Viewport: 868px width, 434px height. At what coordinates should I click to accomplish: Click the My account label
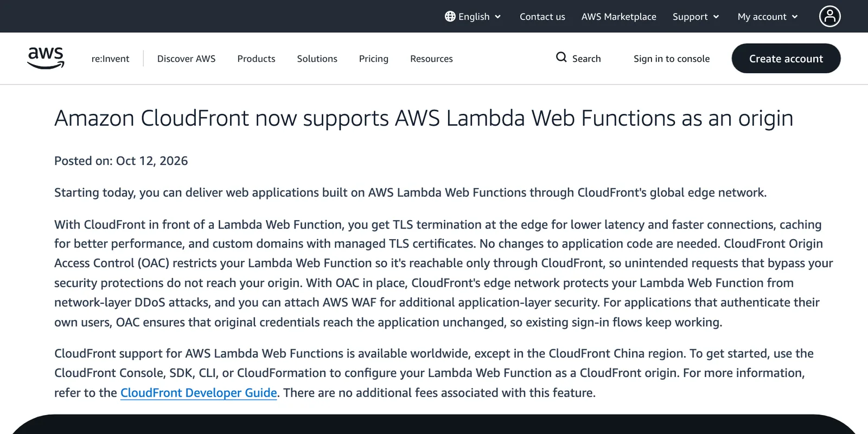click(x=762, y=17)
